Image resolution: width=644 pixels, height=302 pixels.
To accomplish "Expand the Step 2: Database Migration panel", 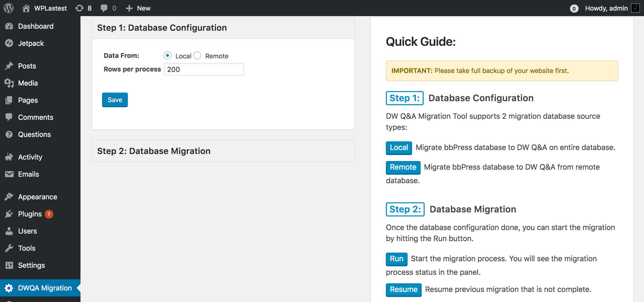I will [x=223, y=151].
